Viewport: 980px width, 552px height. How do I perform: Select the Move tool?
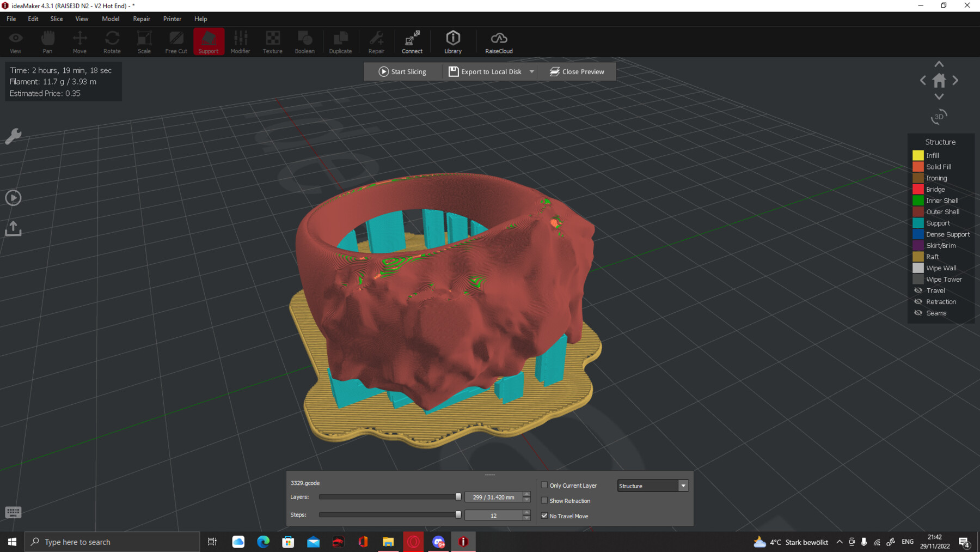click(79, 41)
